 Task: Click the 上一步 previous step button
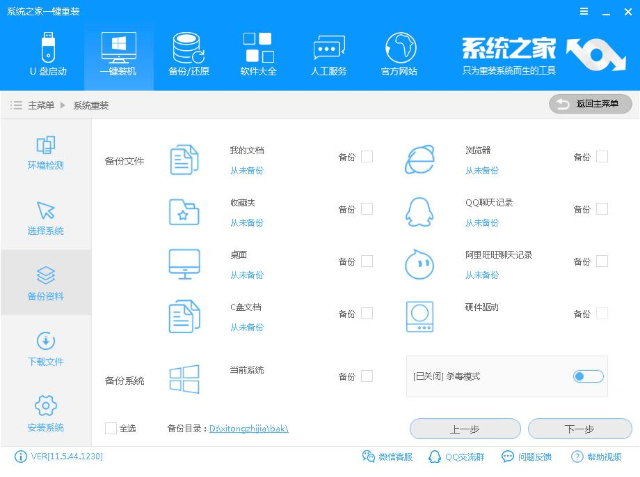point(465,429)
